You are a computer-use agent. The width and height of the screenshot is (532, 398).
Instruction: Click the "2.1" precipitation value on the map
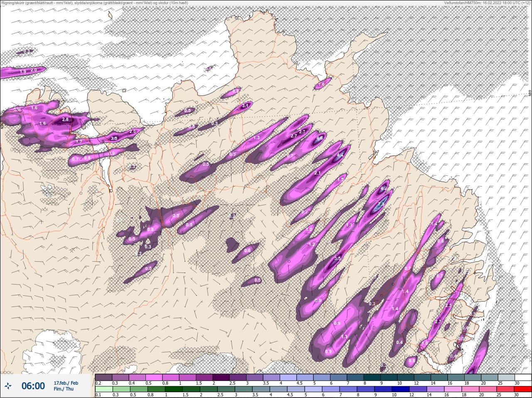pos(318,173)
